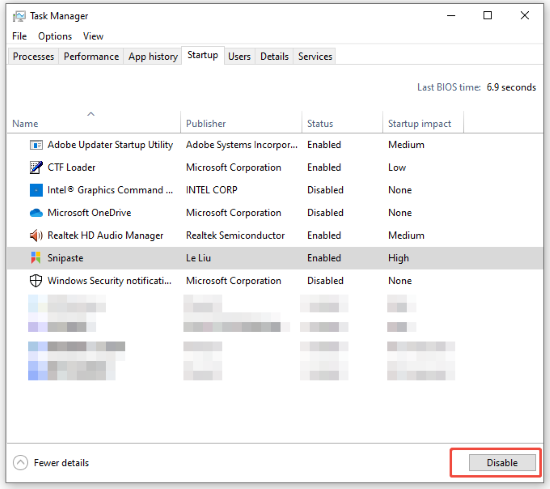This screenshot has width=550, height=489.
Task: Switch to the Services tab
Action: [x=315, y=56]
